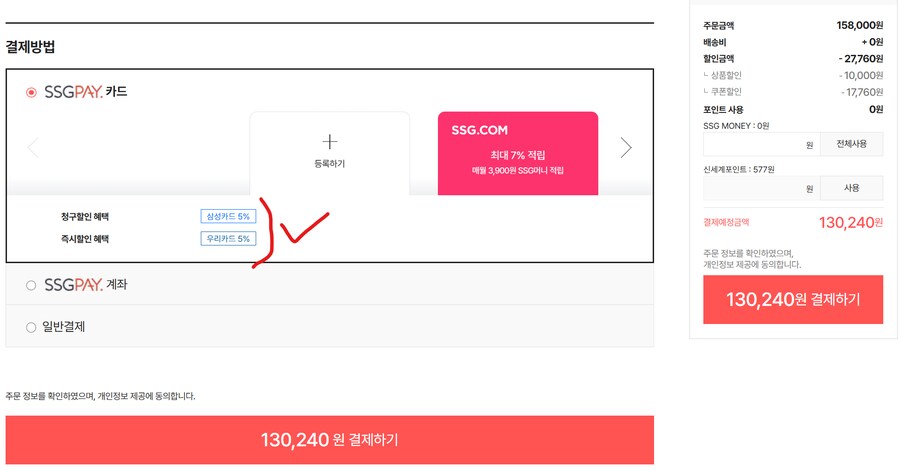Show next card with right arrow
900x470 pixels.
[626, 147]
